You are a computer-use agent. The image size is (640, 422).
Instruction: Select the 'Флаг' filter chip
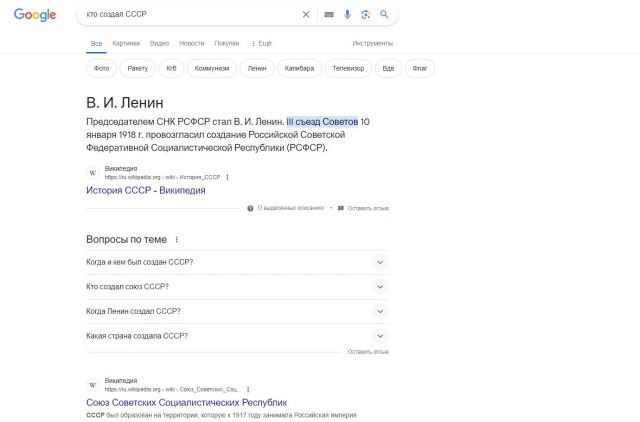[x=420, y=68]
